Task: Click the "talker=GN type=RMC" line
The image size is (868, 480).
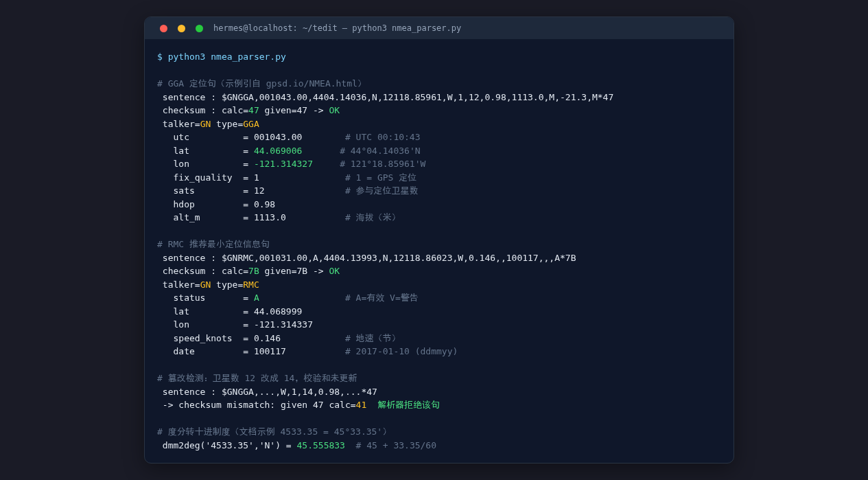Action: coord(211,285)
